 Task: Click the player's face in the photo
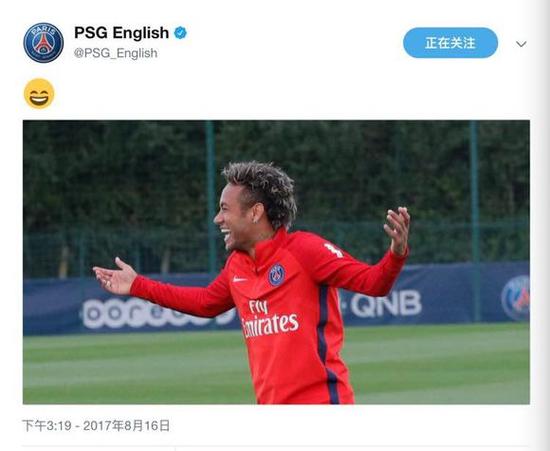[234, 219]
